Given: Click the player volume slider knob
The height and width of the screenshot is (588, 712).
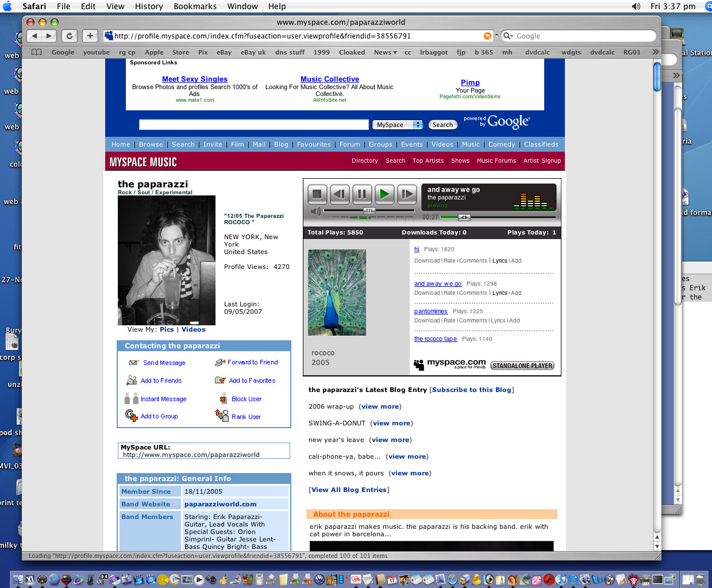Looking at the screenshot, I should tap(369, 211).
